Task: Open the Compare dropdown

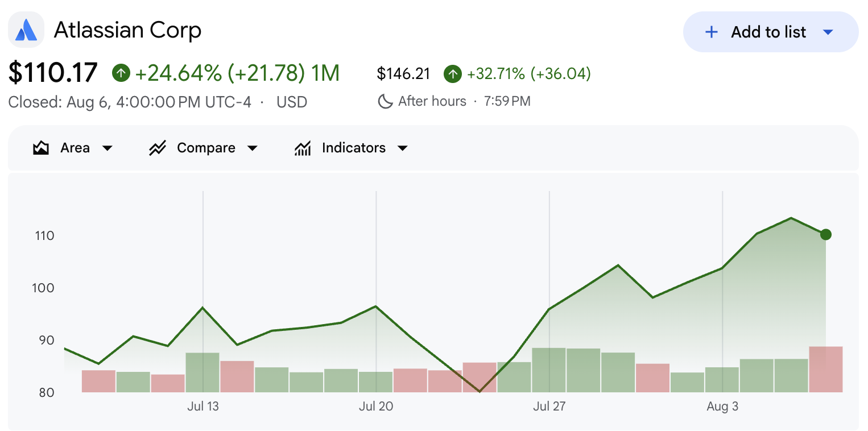Action: [x=203, y=148]
